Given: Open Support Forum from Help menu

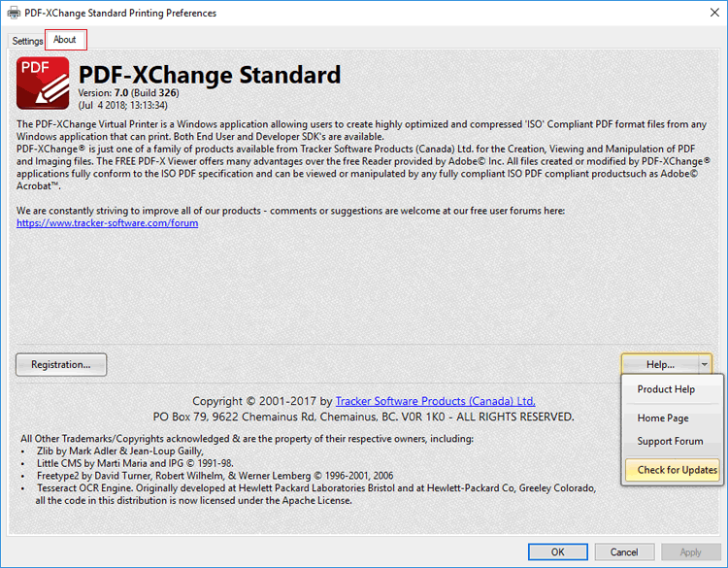Looking at the screenshot, I should click(670, 442).
